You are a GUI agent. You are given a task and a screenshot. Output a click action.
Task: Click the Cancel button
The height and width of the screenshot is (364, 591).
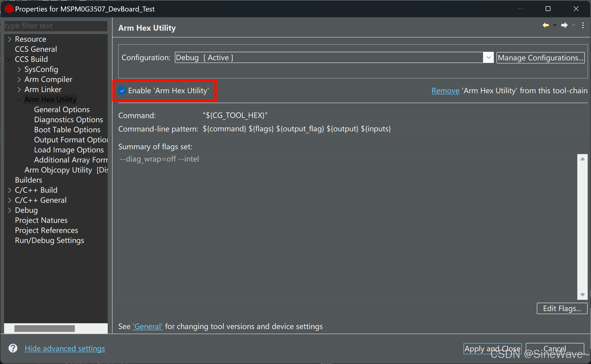pyautogui.click(x=555, y=349)
